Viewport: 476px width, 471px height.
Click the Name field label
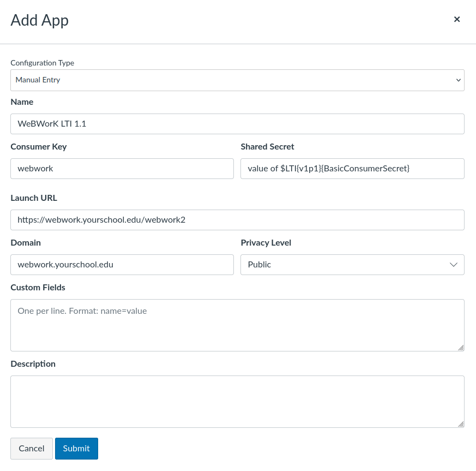(x=22, y=102)
